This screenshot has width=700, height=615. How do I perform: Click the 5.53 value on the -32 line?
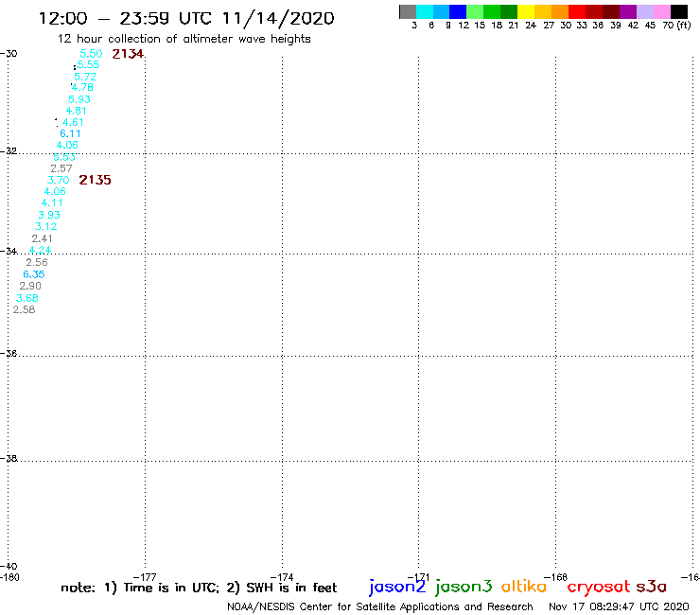click(x=64, y=157)
